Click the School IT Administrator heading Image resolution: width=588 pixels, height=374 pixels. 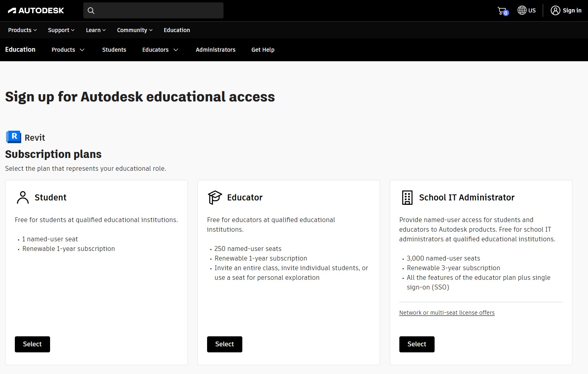[467, 197]
